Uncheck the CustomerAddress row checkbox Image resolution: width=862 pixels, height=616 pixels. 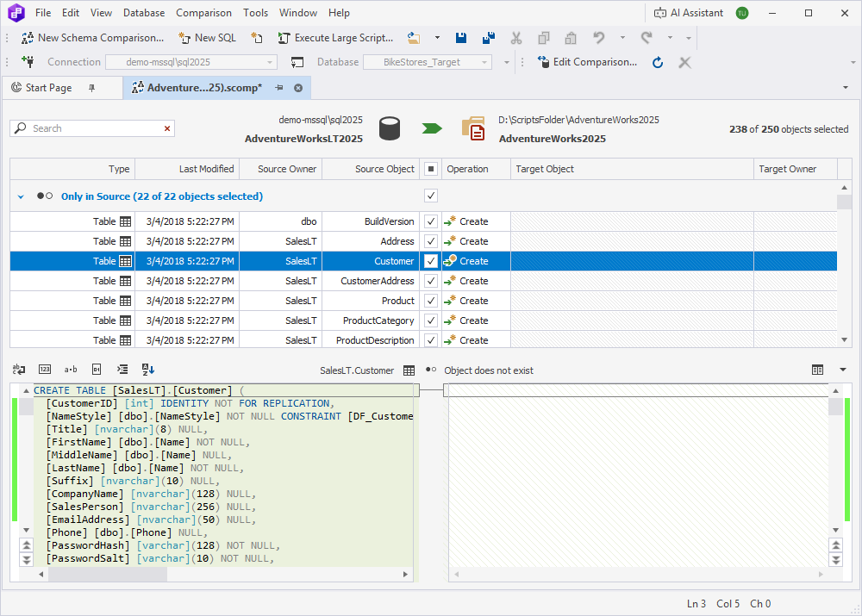pyautogui.click(x=431, y=281)
